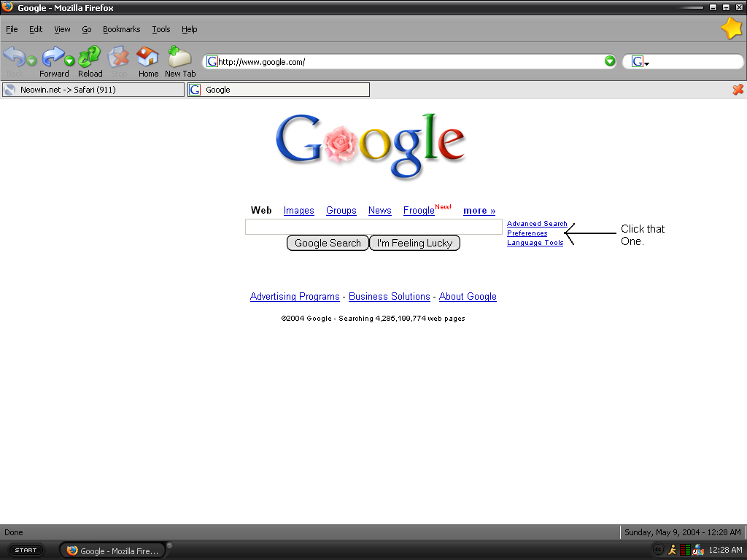Expand the Forward history dropdown arrow

click(69, 61)
